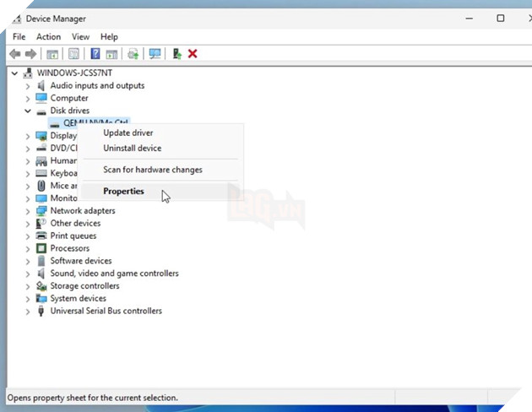Select the Disk drives label

[70, 111]
